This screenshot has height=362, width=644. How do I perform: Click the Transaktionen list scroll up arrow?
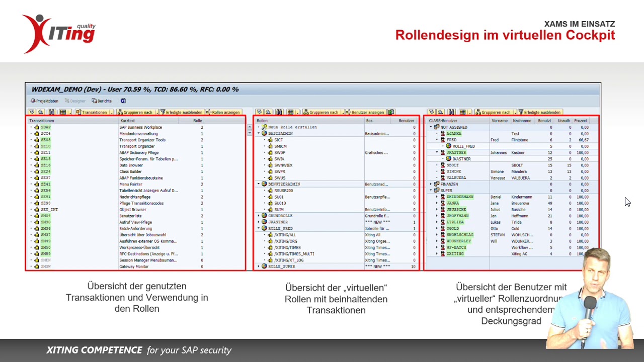[x=250, y=128]
